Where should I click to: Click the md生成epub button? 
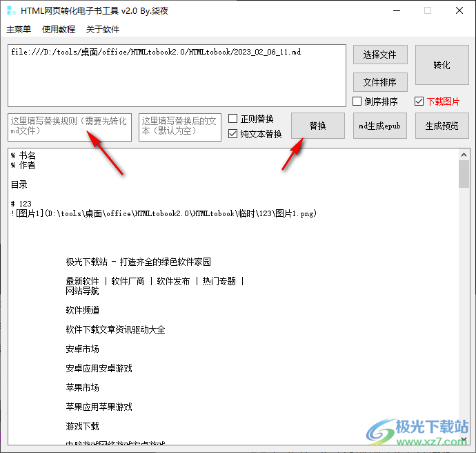(380, 126)
